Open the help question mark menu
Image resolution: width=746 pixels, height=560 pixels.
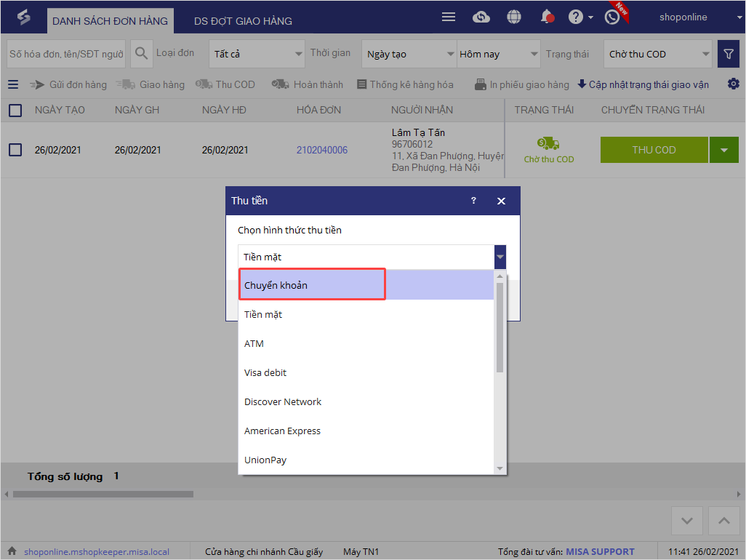580,17
